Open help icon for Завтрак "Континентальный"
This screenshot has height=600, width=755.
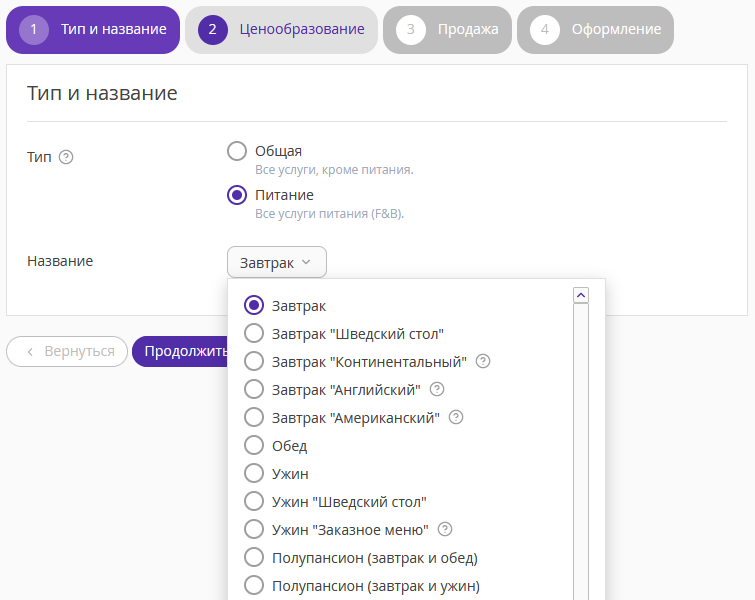coord(483,361)
